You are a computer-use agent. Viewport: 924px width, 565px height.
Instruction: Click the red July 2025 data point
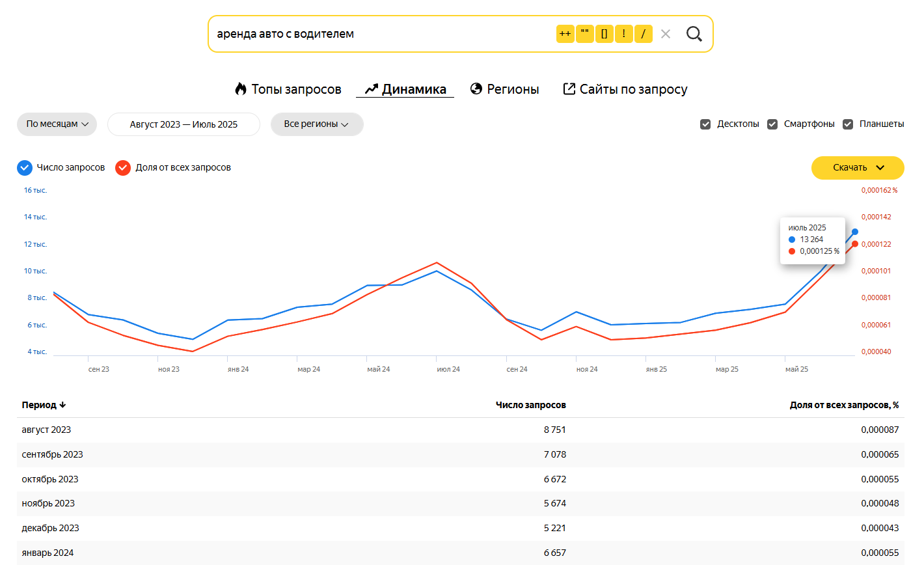tap(855, 244)
